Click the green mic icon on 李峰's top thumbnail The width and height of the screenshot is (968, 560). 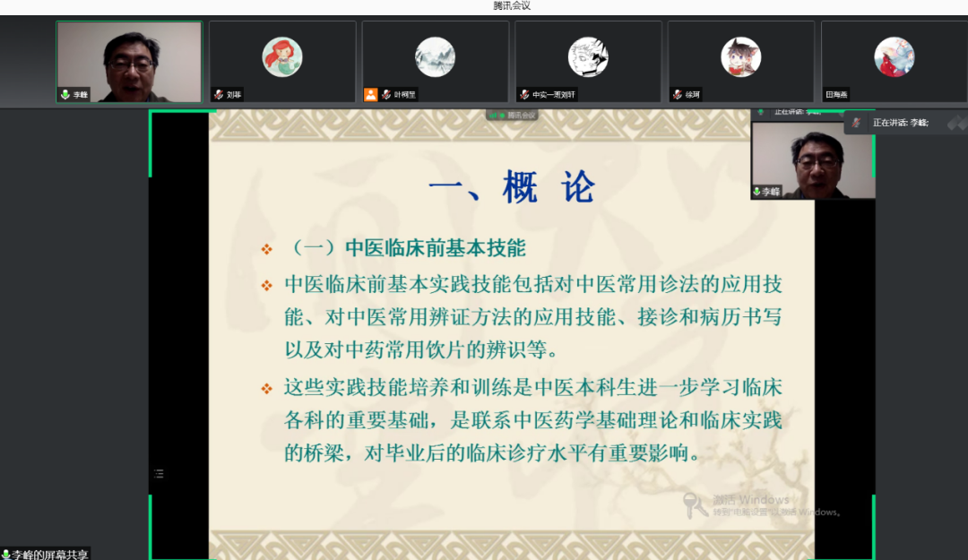65,94
